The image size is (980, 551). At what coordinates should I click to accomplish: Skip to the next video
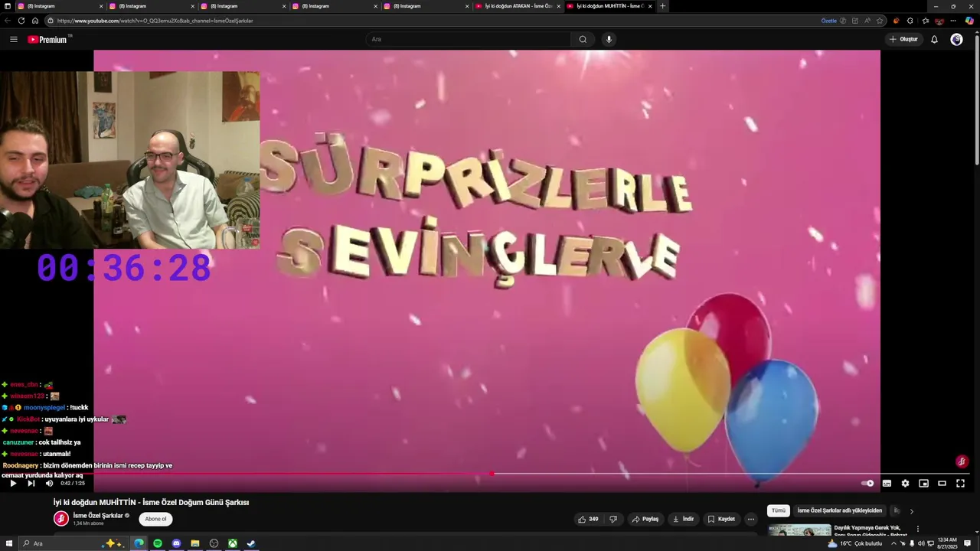click(x=31, y=483)
